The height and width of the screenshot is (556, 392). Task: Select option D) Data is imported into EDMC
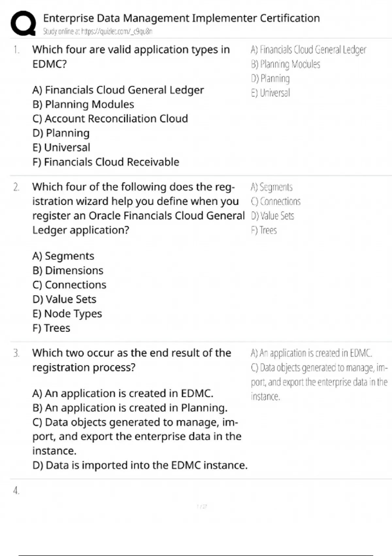(140, 465)
